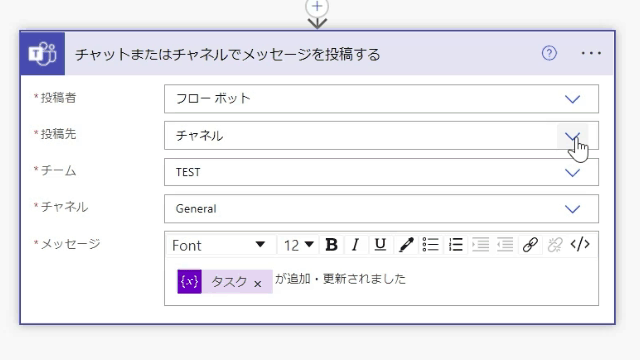Remove the タスク token with x
Screen dimensions: 640x360
(258, 284)
